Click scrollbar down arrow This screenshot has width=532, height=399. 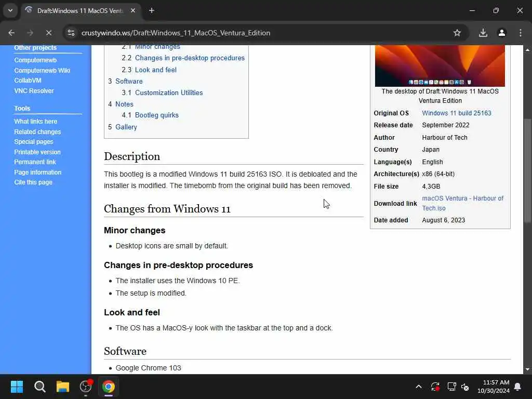click(527, 369)
